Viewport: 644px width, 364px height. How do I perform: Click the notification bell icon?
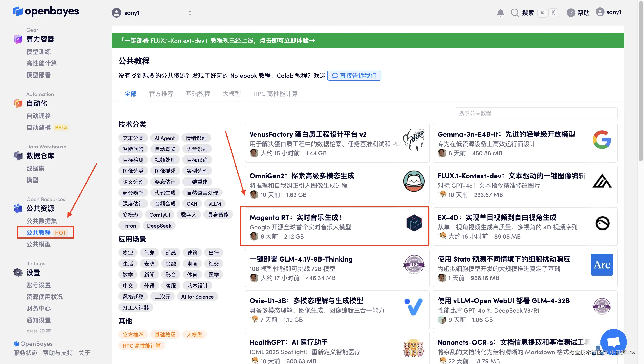500,13
